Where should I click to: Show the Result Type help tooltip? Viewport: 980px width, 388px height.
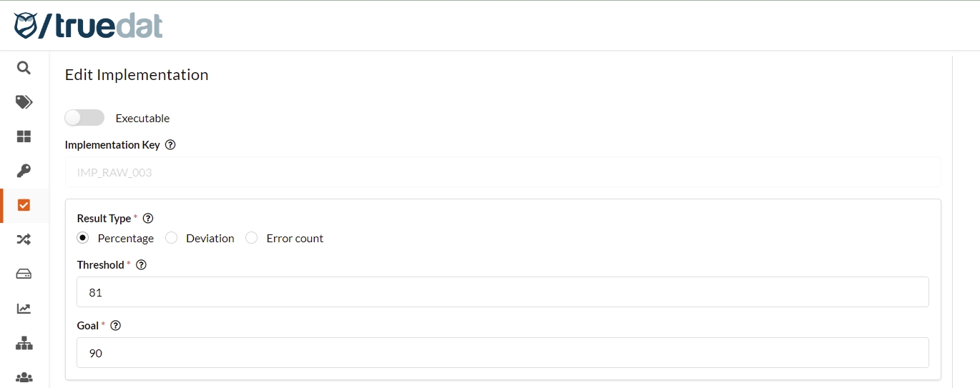click(x=148, y=218)
